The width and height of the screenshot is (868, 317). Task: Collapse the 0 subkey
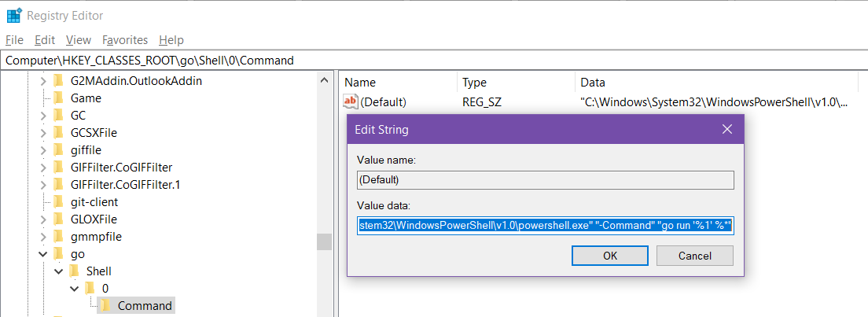coord(74,289)
